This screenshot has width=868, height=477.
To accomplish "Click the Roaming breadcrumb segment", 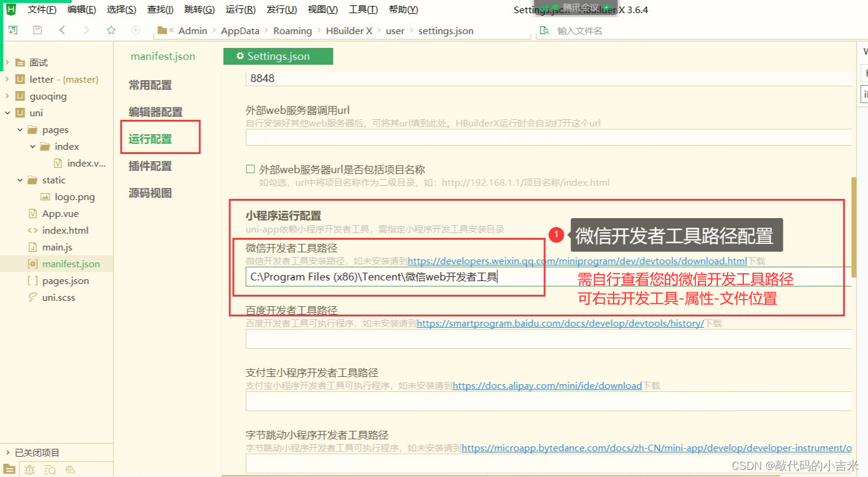I will (293, 31).
